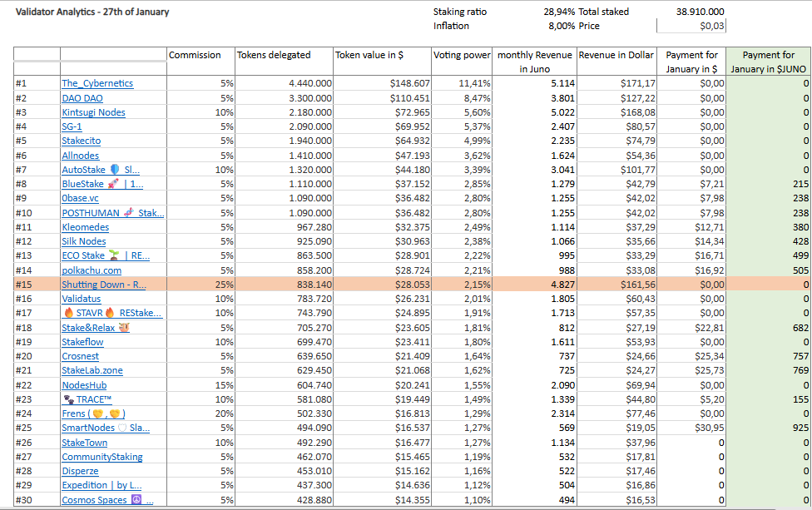Select the Payment for January in $ header
Image resolution: width=812 pixels, height=510 pixels.
[691, 62]
